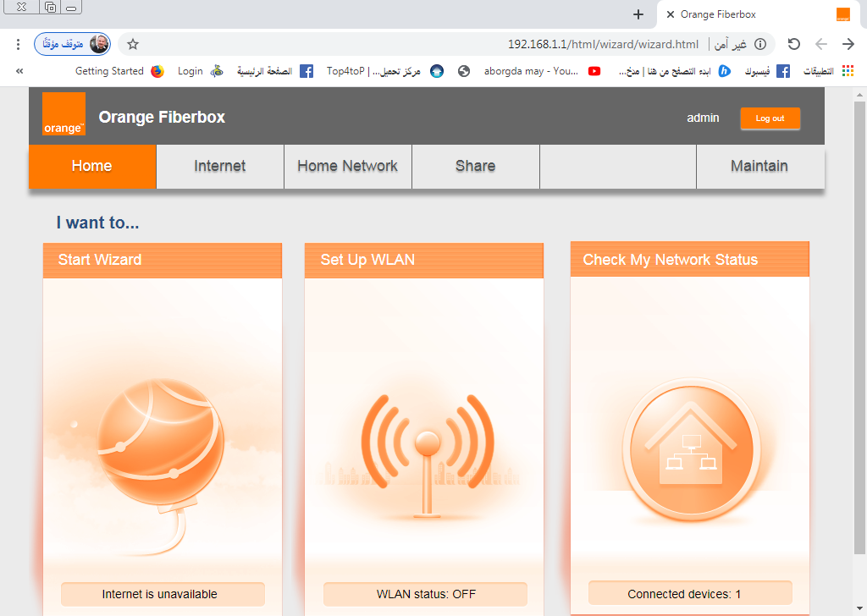This screenshot has width=867, height=616.
Task: Click the site information icon
Action: pos(761,44)
